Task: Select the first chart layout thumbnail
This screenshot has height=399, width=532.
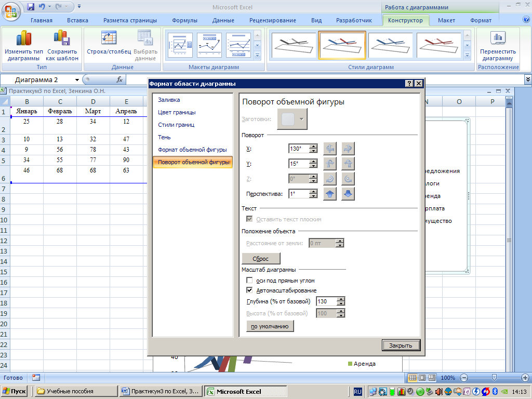Action: coord(180,45)
